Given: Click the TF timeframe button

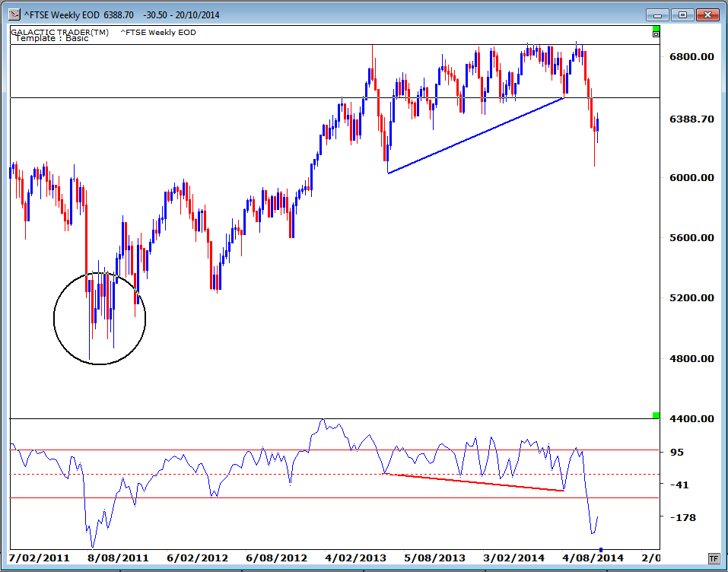Looking at the screenshot, I should (x=713, y=558).
